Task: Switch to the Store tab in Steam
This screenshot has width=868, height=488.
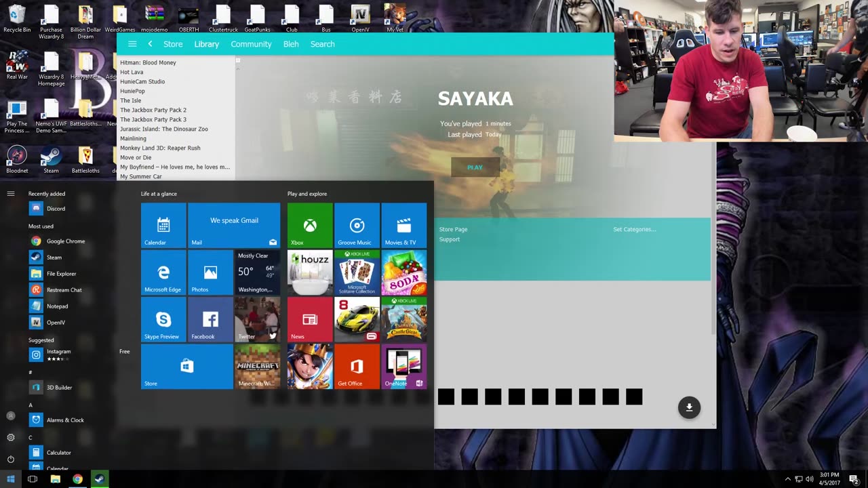Action: tap(173, 44)
